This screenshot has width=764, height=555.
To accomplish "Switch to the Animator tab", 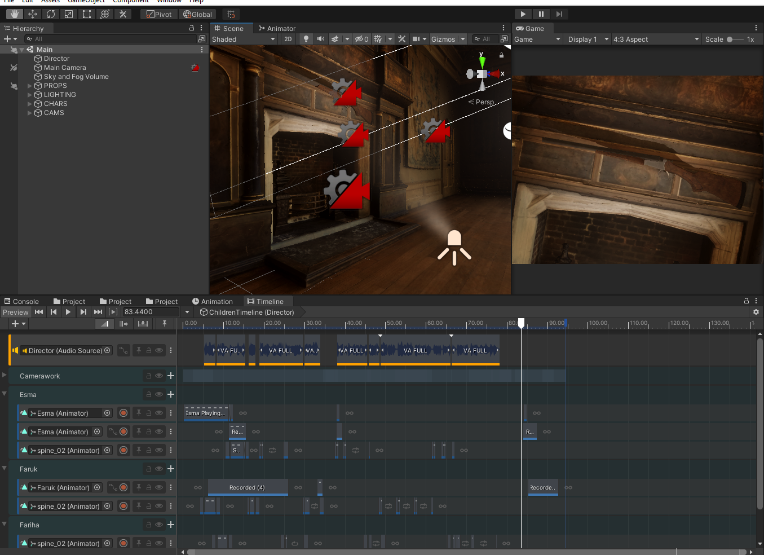I will coord(277,28).
